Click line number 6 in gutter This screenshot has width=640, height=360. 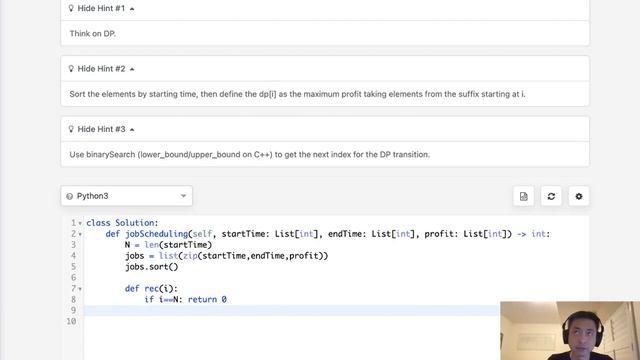[x=73, y=278]
